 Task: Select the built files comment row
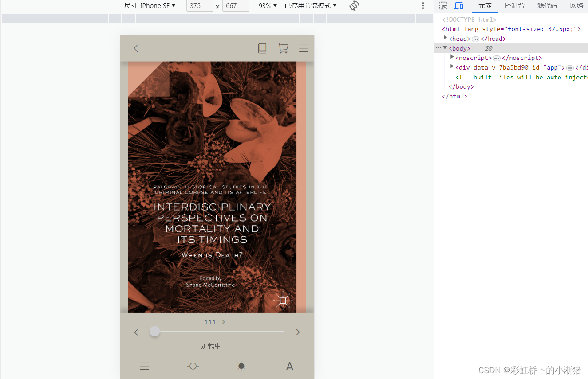click(511, 77)
